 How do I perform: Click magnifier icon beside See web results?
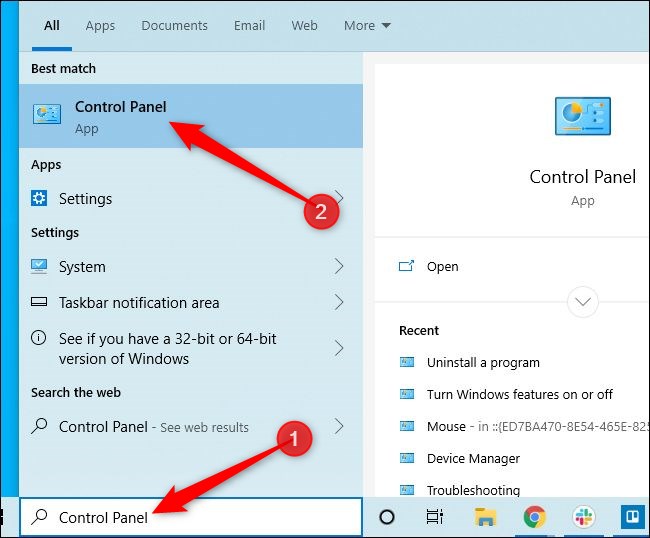(x=39, y=426)
